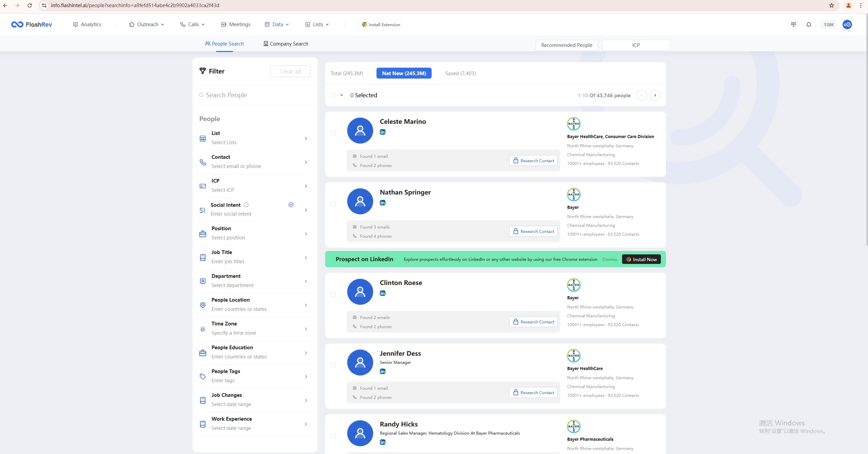This screenshot has width=868, height=454.
Task: Click the FlashRev account avatar
Action: click(x=847, y=24)
